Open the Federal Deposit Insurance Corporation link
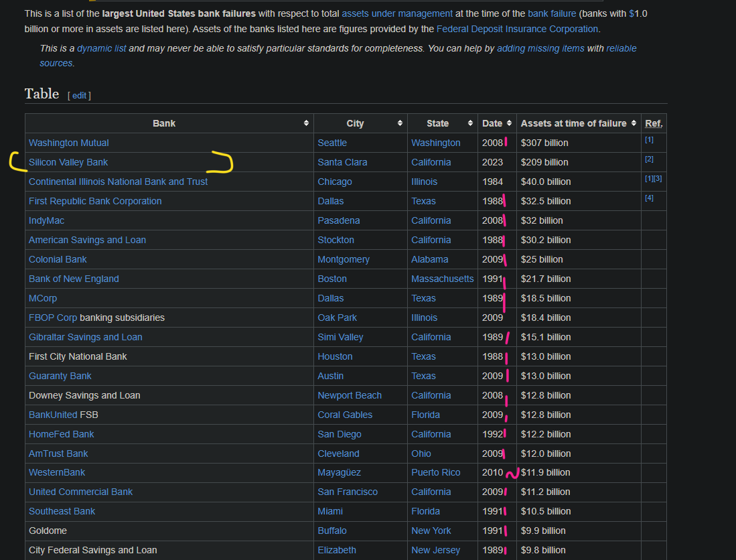This screenshot has width=736, height=560. [517, 29]
